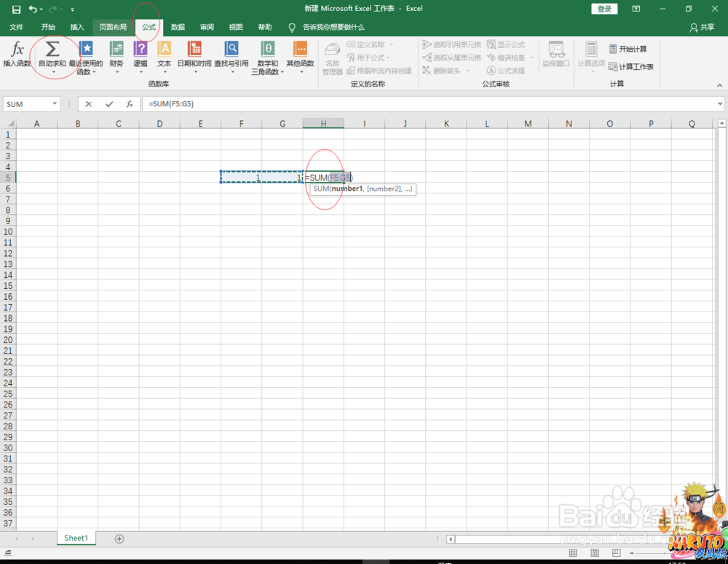This screenshot has height=564, width=728.
Task: Open the 开始 Home tab
Action: (48, 28)
